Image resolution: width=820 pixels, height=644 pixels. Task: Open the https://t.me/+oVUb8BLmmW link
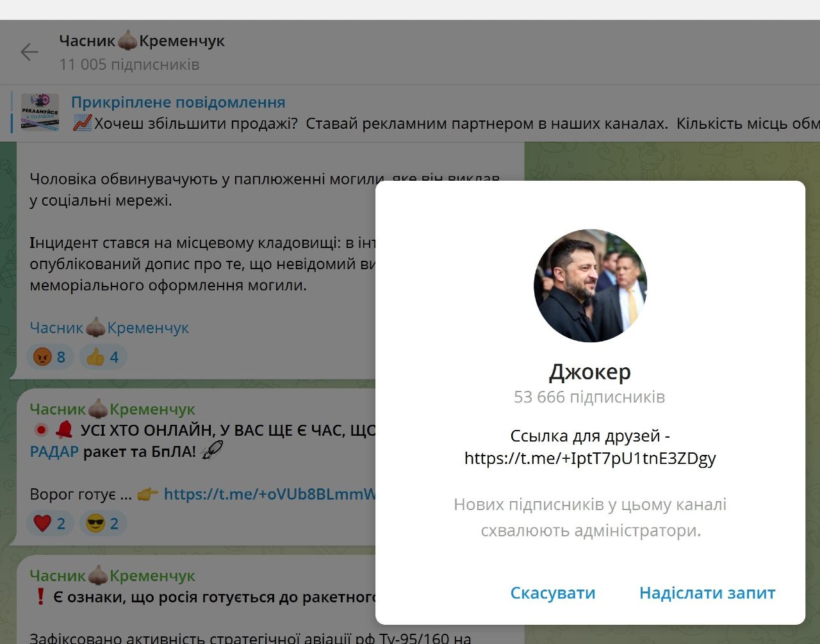(270, 494)
